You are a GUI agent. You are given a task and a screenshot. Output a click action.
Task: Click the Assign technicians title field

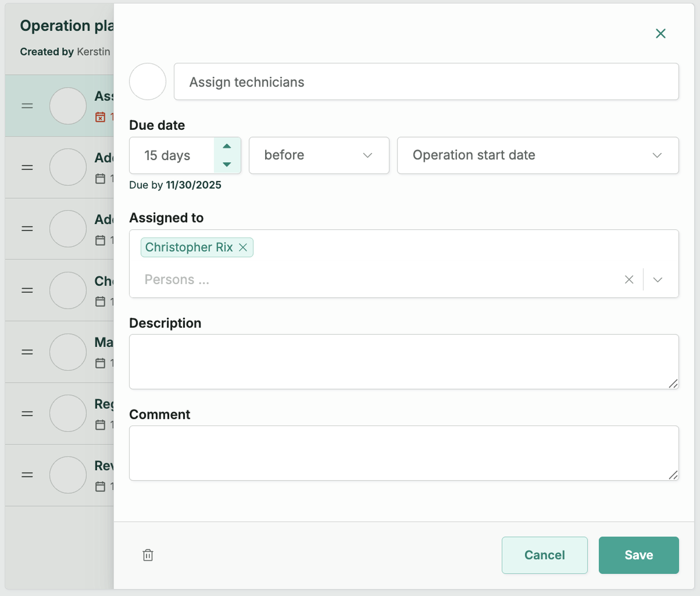426,81
